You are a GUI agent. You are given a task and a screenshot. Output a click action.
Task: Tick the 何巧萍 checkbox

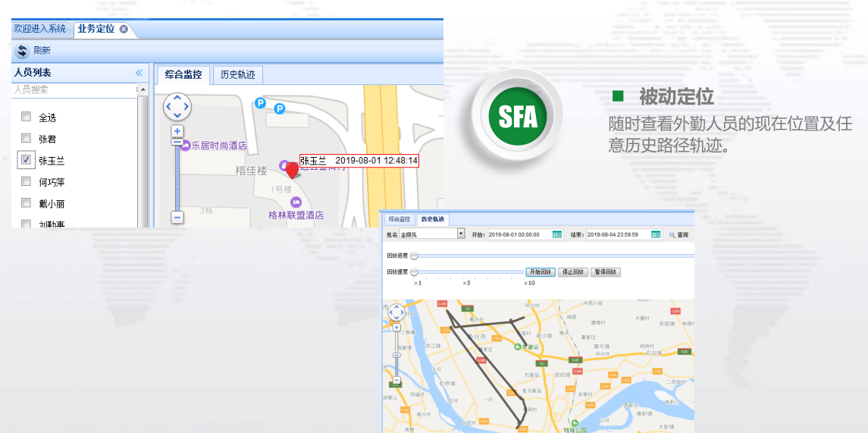coord(26,181)
